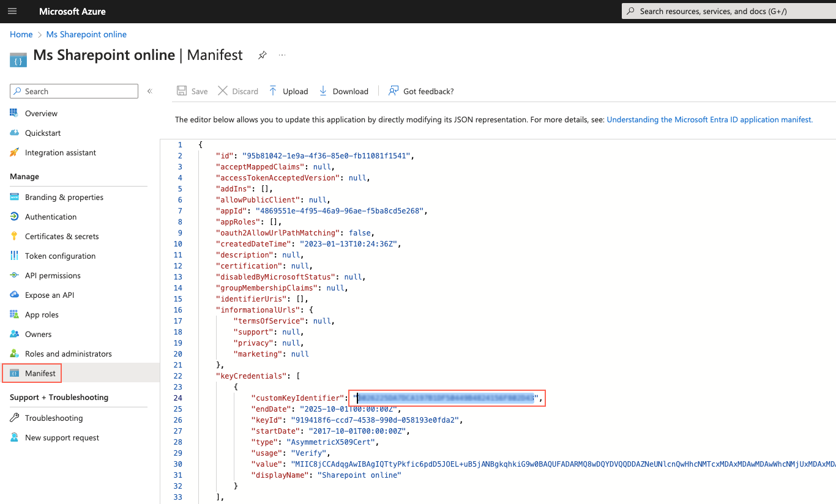Click the Token configuration bars icon

coord(14,256)
